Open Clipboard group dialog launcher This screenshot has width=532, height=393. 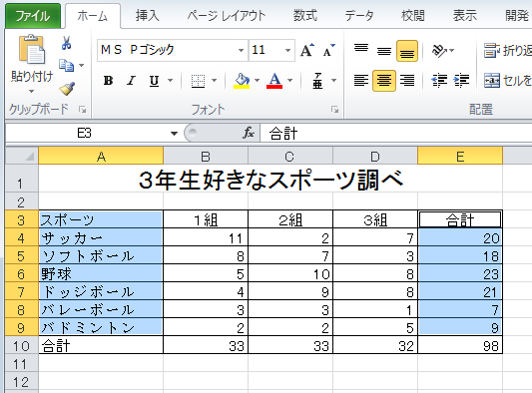click(x=82, y=110)
